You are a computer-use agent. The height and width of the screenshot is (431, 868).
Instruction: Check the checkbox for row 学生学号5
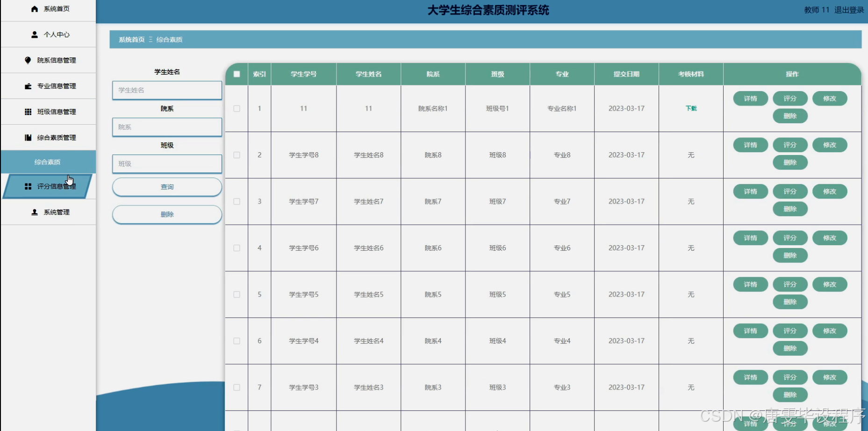(237, 295)
